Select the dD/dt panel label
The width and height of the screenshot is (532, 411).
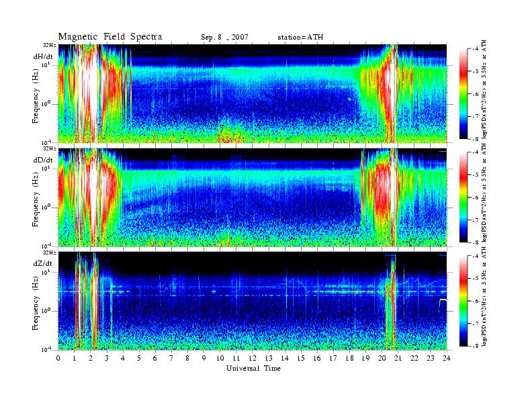pos(43,160)
